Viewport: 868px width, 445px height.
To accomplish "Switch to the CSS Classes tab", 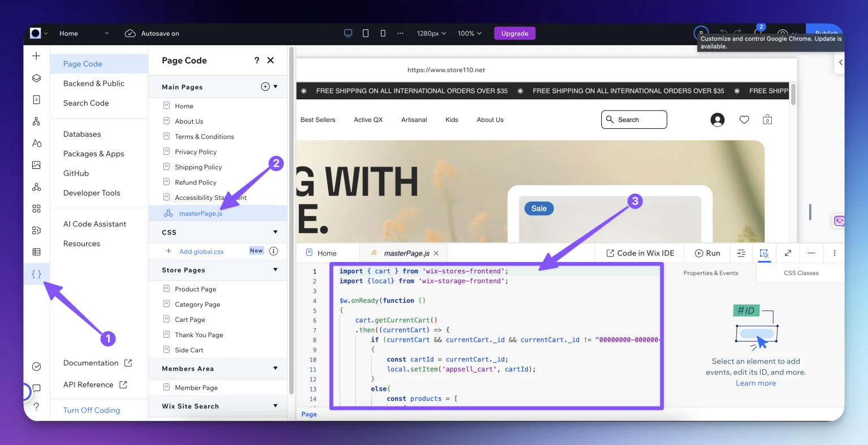I will [801, 273].
